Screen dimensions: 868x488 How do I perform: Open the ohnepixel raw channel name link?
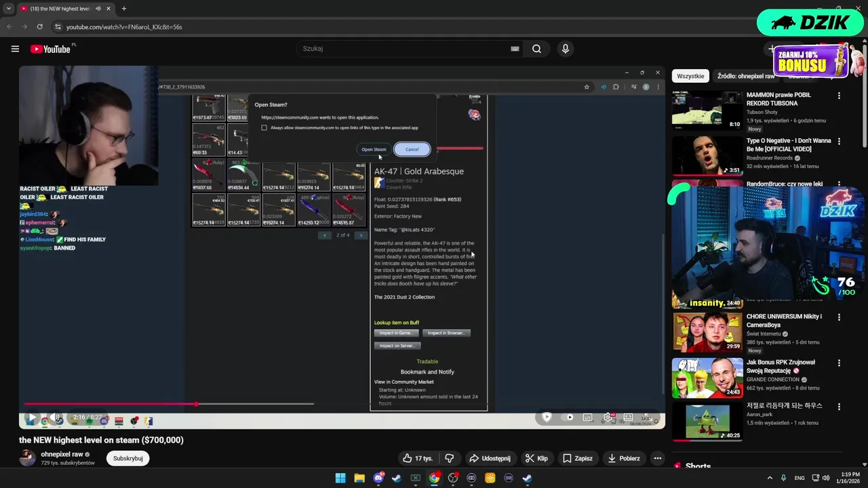click(62, 454)
